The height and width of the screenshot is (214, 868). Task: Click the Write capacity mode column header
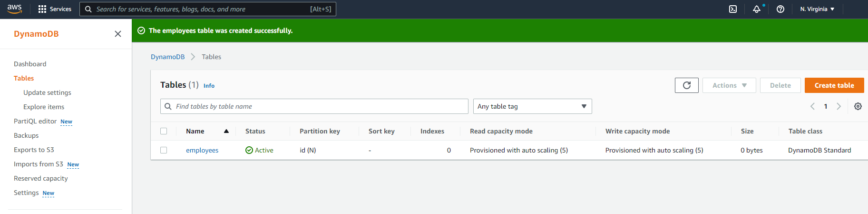[637, 131]
